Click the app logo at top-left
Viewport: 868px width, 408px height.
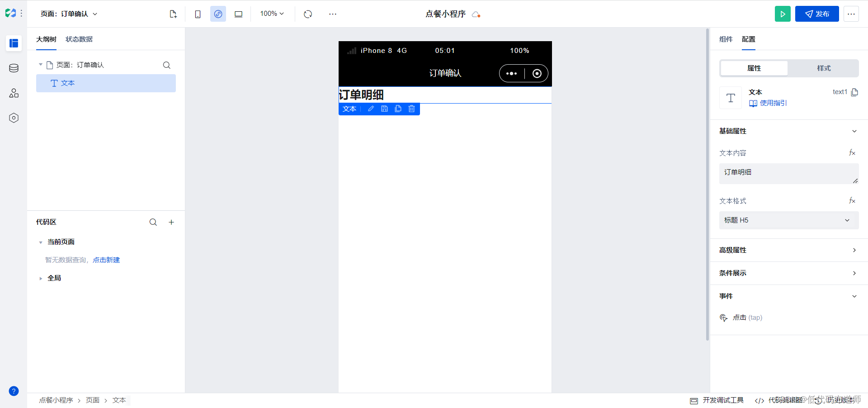click(10, 14)
